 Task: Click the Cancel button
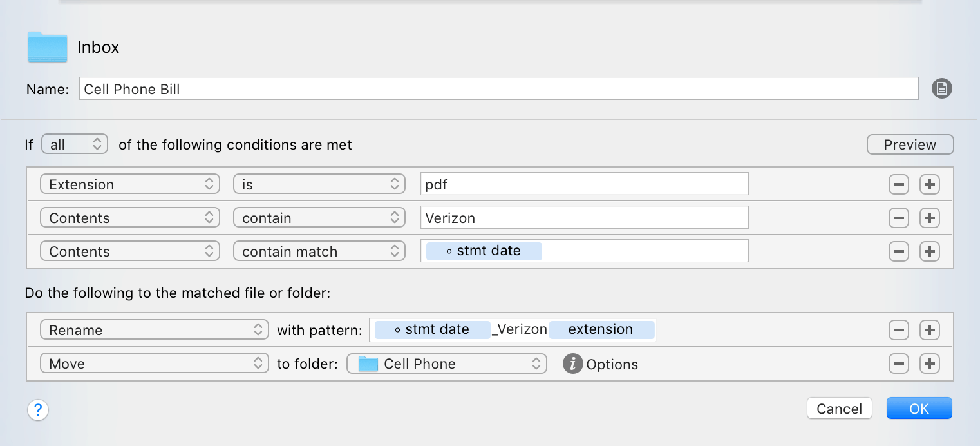pyautogui.click(x=839, y=409)
